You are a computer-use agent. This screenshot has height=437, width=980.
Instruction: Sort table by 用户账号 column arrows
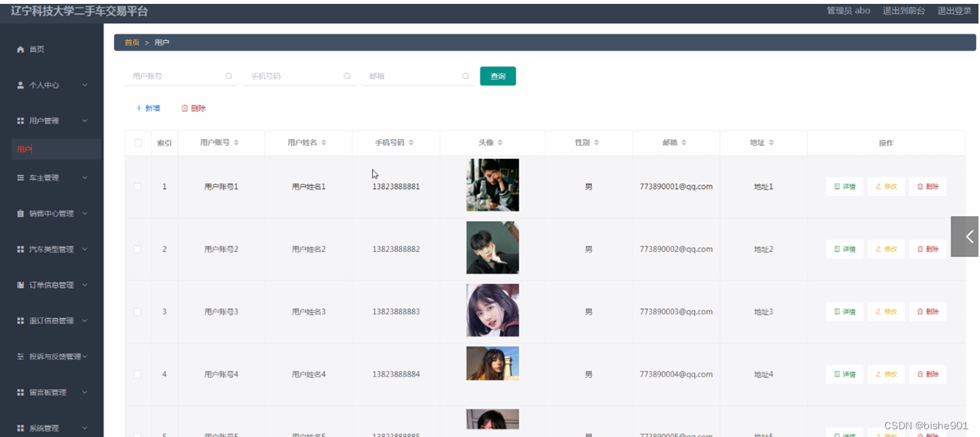tap(236, 143)
